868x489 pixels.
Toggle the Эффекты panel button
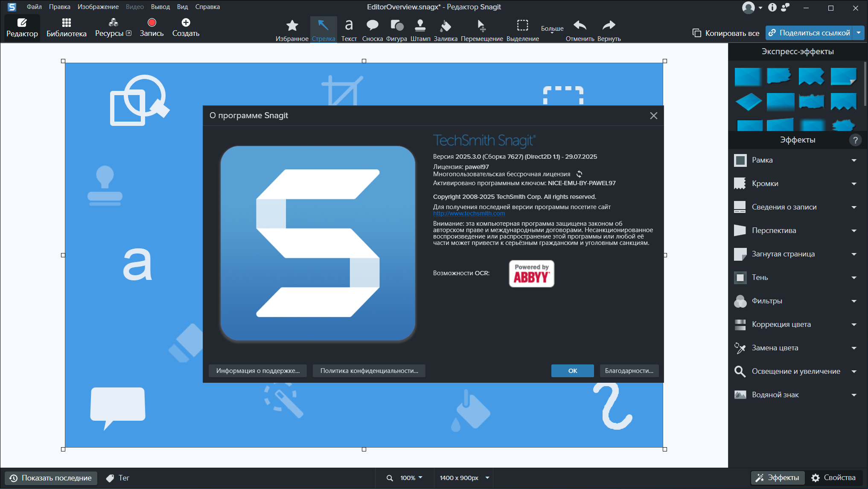point(778,477)
